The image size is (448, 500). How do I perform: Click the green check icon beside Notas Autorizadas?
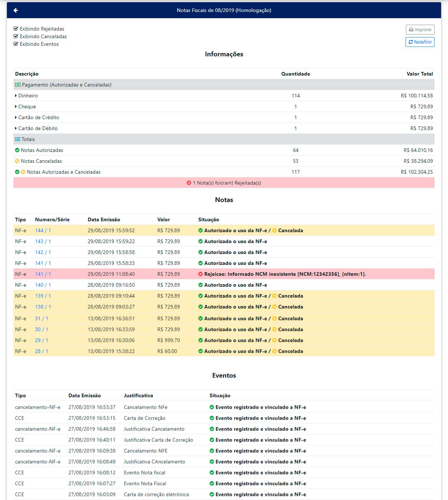tap(17, 150)
